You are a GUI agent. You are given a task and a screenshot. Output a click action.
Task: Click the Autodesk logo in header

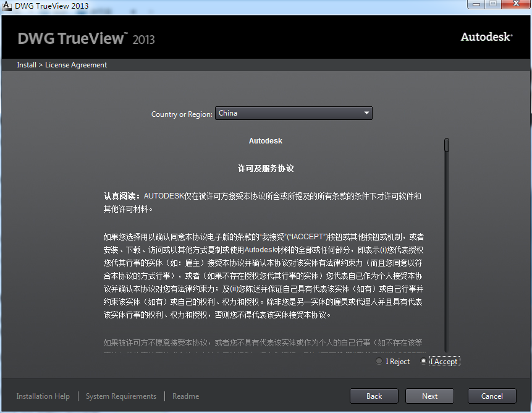[486, 36]
